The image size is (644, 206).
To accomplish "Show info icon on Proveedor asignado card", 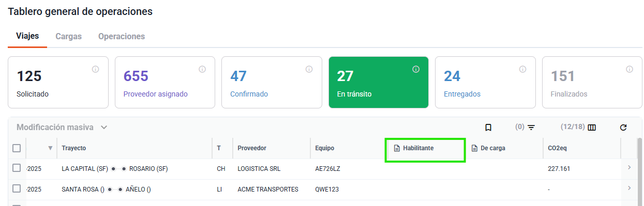I will [x=202, y=69].
